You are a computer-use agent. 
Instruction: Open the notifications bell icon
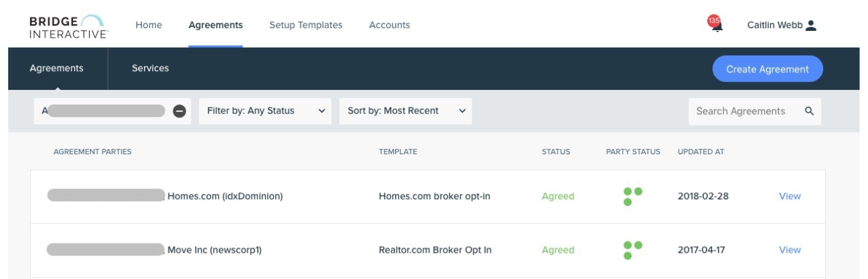coord(715,25)
